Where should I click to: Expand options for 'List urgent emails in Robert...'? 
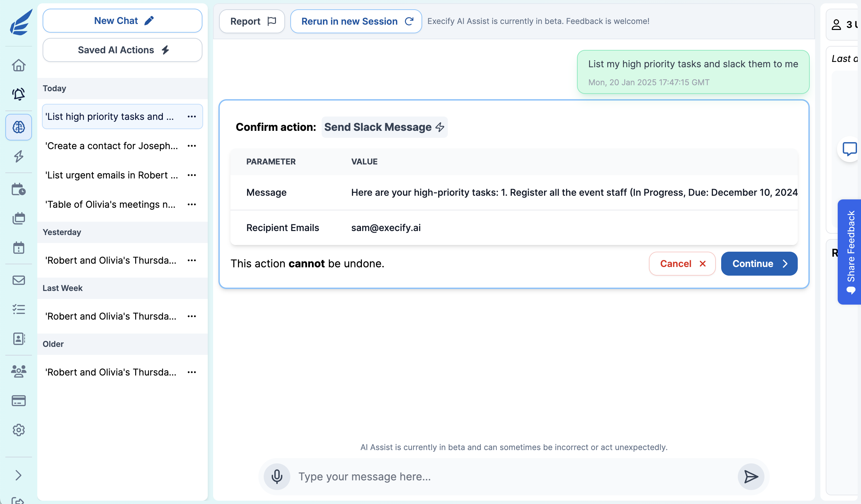(x=192, y=174)
